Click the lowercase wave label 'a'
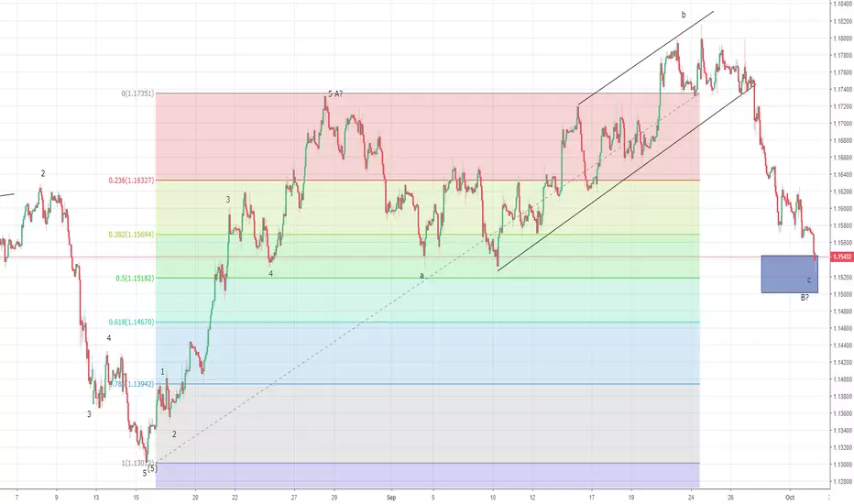Viewport: 854px width, 504px height. pyautogui.click(x=422, y=276)
